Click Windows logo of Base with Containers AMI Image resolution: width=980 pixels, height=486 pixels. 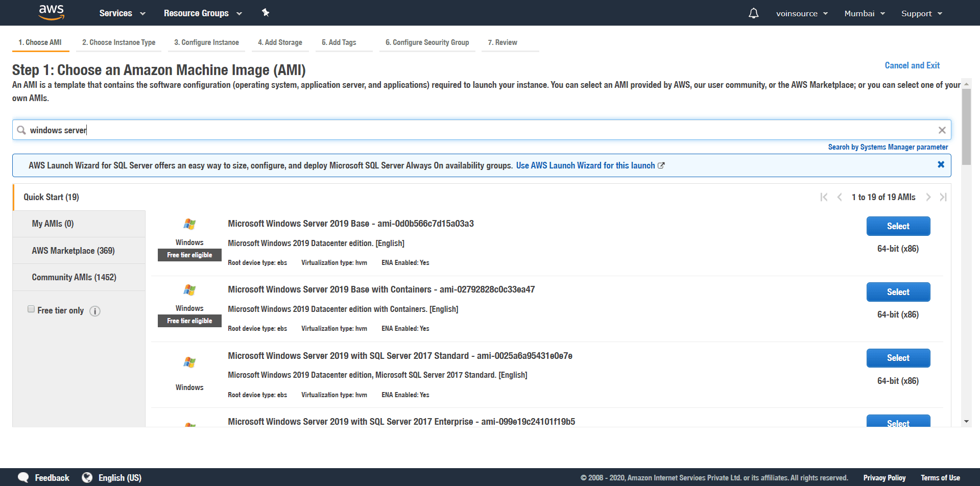click(189, 290)
